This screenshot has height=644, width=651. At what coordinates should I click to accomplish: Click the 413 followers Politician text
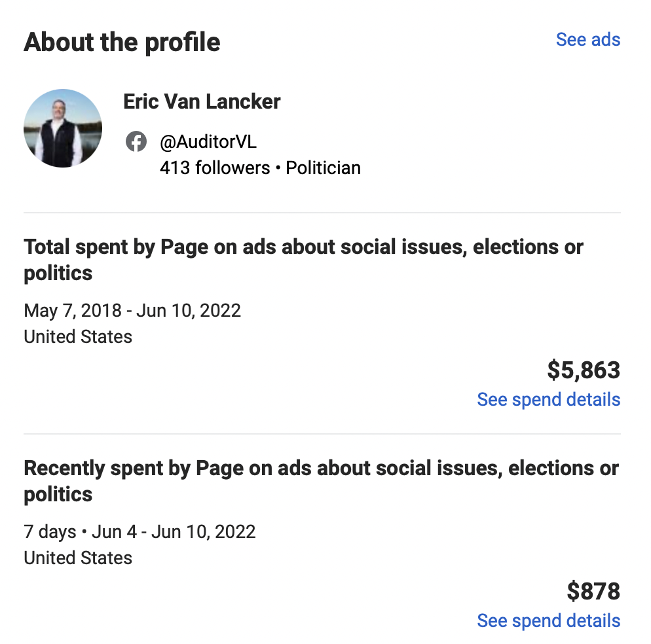(x=260, y=168)
